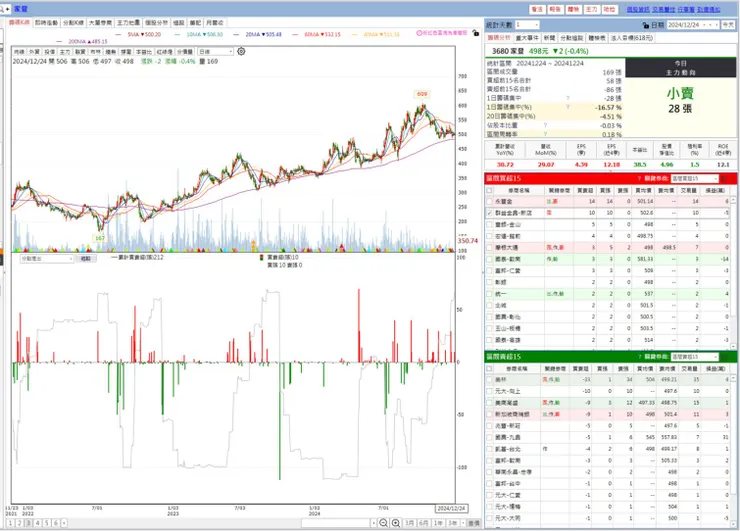
Task: Open the 法人目標(618元) tab
Action: tap(632, 38)
